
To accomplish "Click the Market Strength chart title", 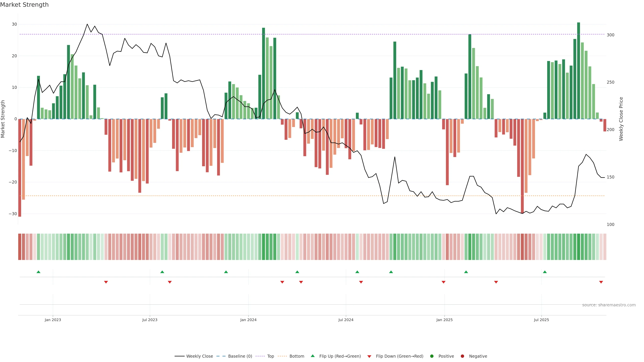I will pyautogui.click(x=24, y=5).
